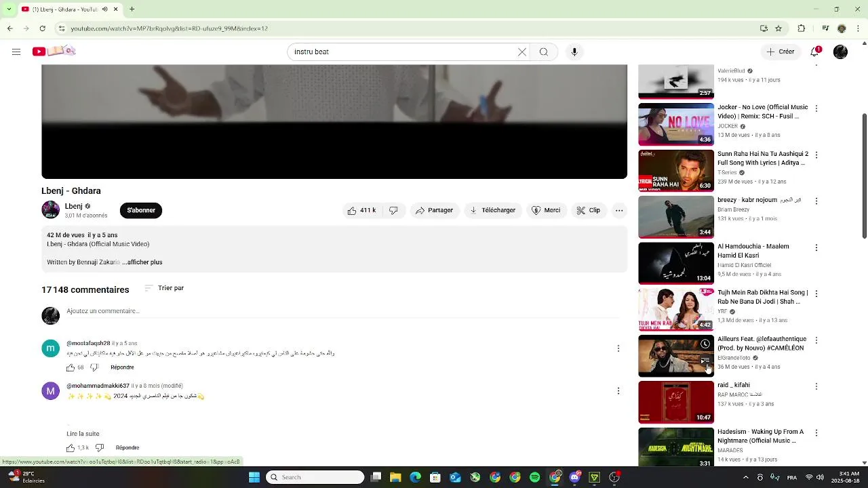This screenshot has height=488, width=868.
Task: Open more actions ellipsis under the video
Action: (x=619, y=211)
